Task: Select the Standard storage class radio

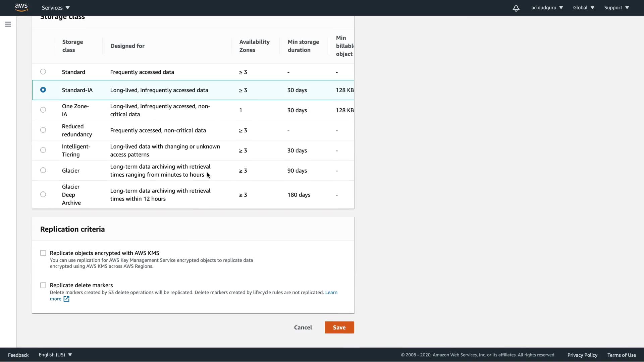Action: [43, 72]
